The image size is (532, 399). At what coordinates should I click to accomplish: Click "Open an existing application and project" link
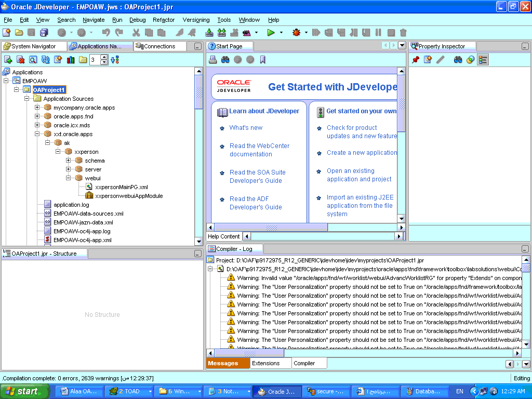359,175
